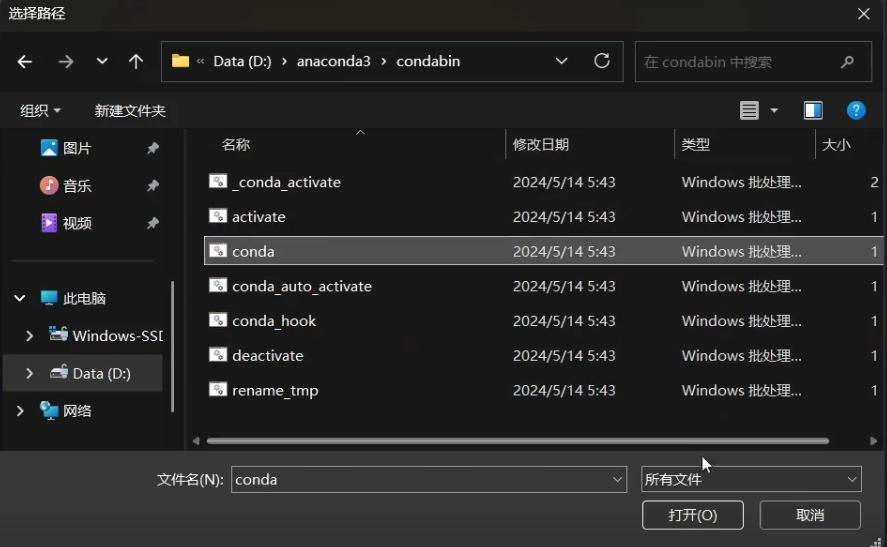
Task: Open recent locations chevron next to forward arrow
Action: (x=102, y=61)
